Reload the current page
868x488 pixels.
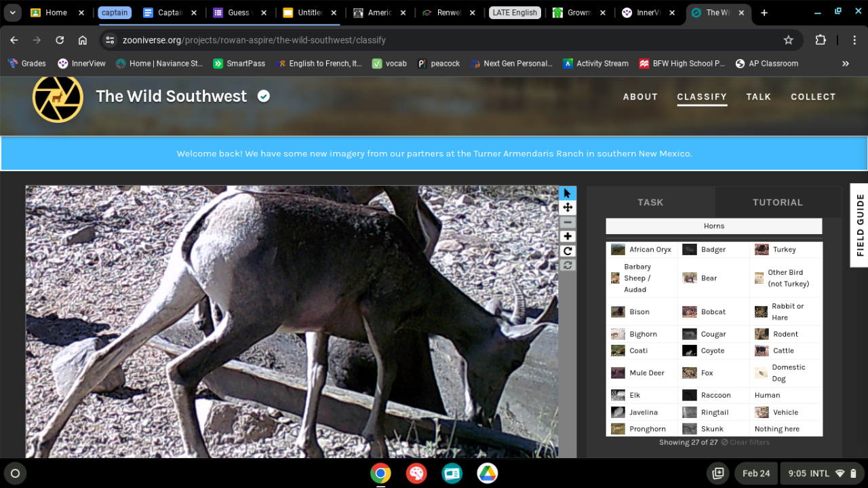tap(60, 40)
